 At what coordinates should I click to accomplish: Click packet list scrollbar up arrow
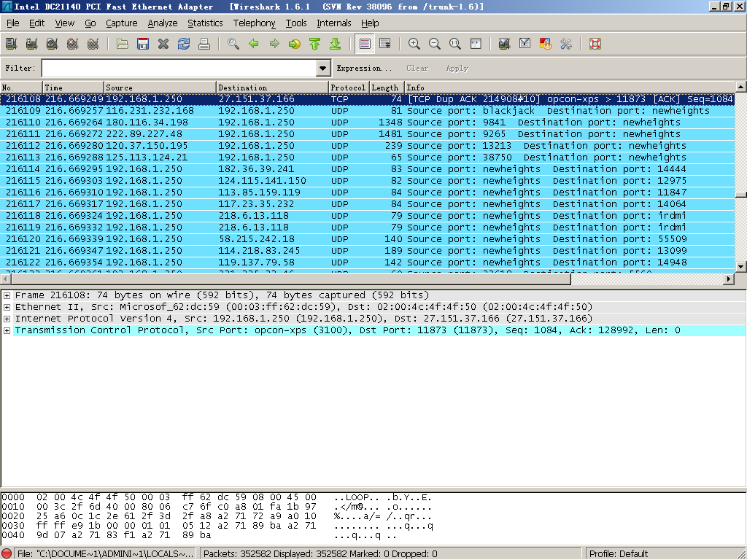(741, 87)
